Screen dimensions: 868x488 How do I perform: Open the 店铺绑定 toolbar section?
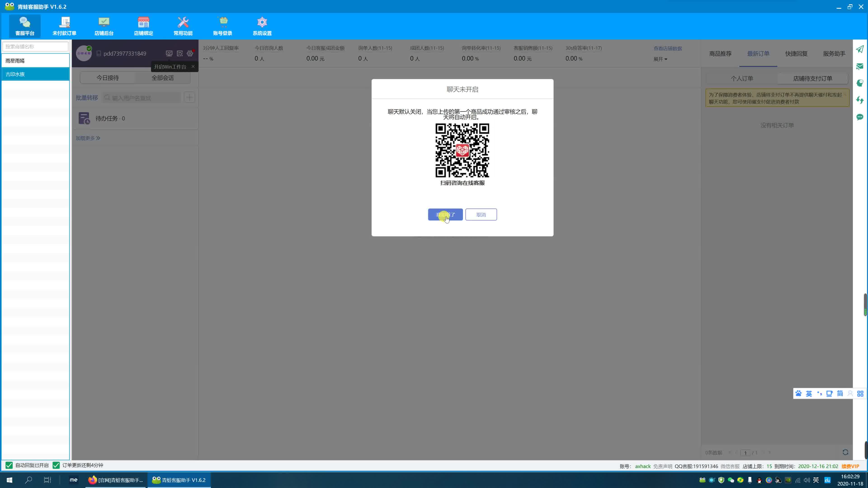click(x=144, y=26)
